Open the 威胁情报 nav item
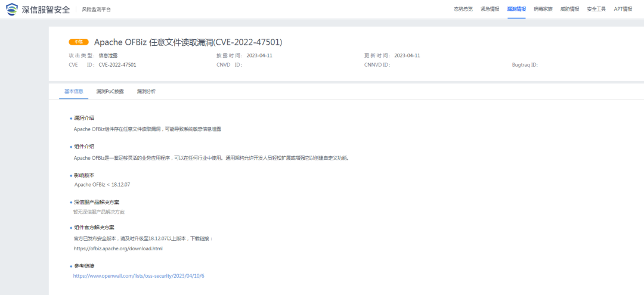Image resolution: width=644 pixels, height=295 pixels. point(569,9)
